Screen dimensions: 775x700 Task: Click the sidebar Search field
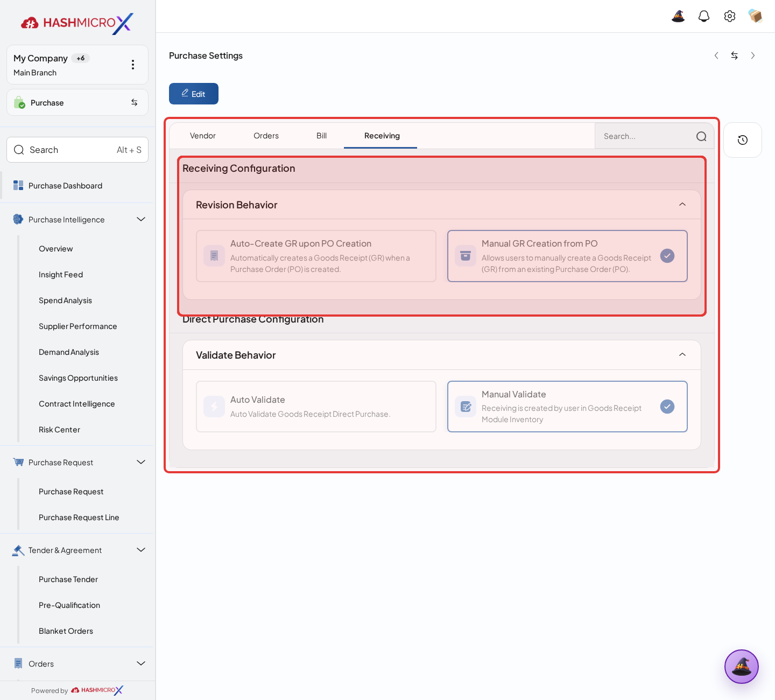tap(77, 150)
